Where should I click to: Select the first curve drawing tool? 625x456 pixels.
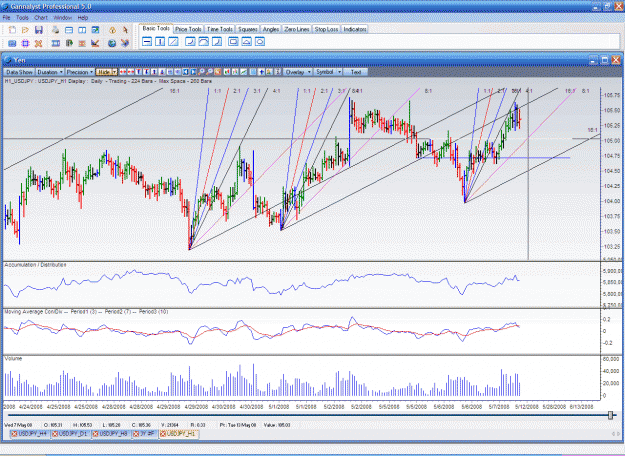point(190,41)
